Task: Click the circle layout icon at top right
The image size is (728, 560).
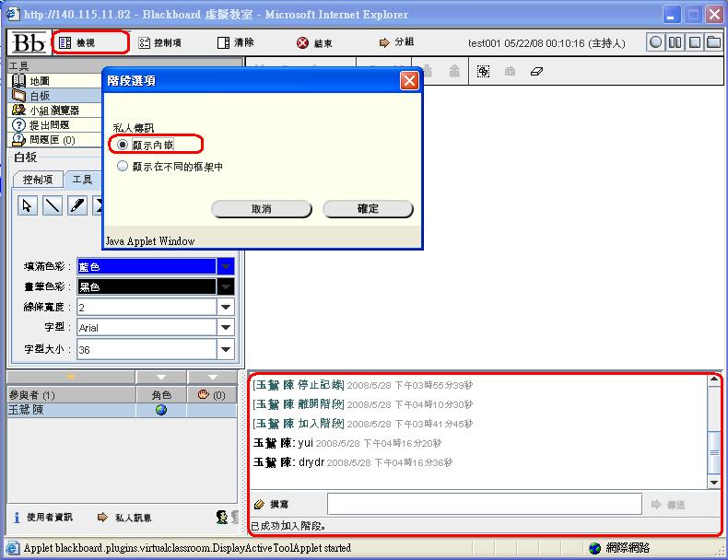Action: coord(656,42)
